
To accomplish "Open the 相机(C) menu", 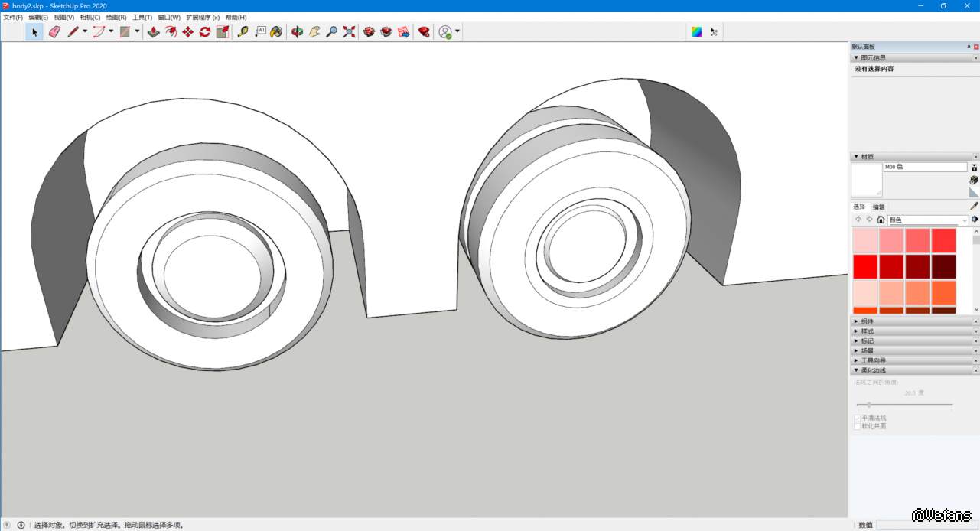I will [90, 17].
